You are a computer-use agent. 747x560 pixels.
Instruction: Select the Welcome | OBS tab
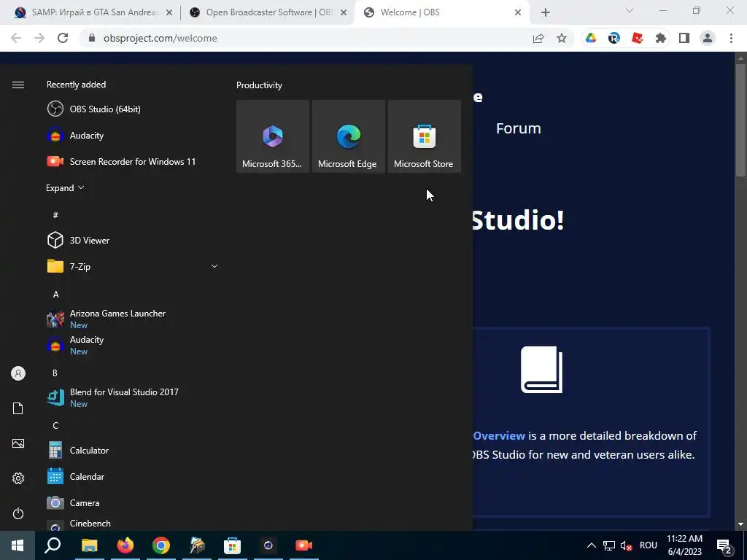[441, 12]
